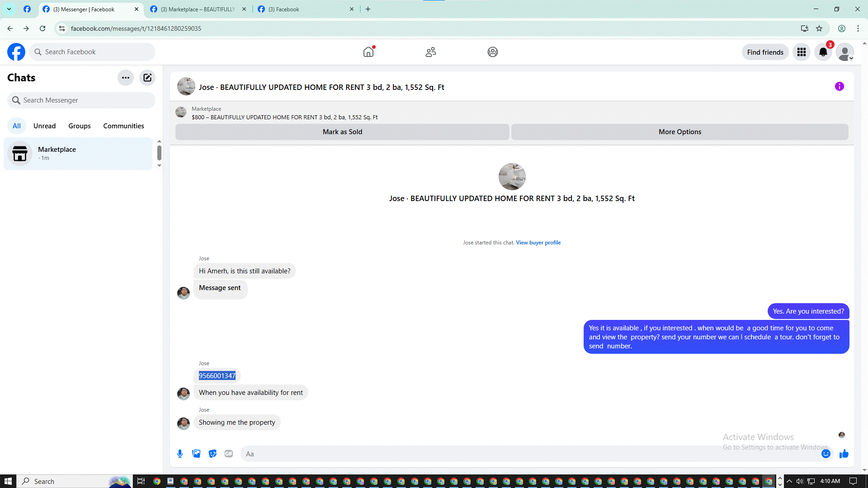868x488 pixels.
Task: Select the Communities chats filter
Action: pyautogui.click(x=123, y=126)
